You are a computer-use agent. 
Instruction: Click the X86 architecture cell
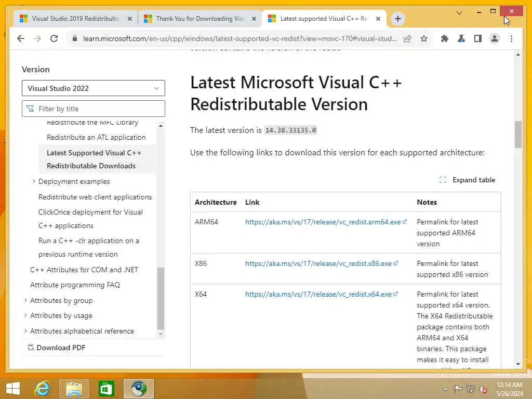tap(201, 263)
